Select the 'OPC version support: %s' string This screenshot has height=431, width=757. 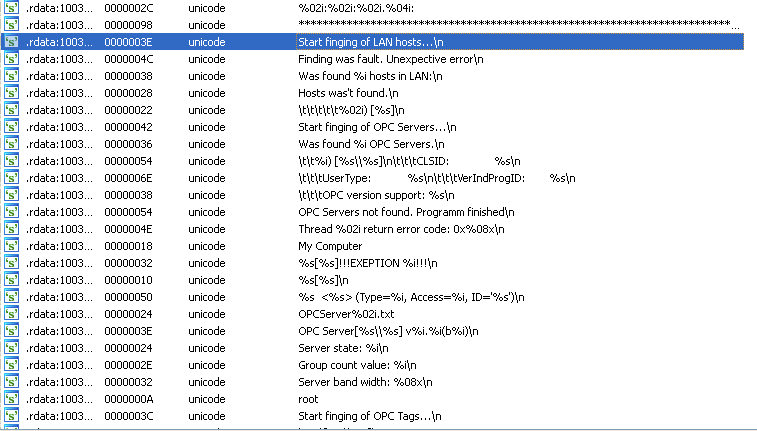(368, 195)
